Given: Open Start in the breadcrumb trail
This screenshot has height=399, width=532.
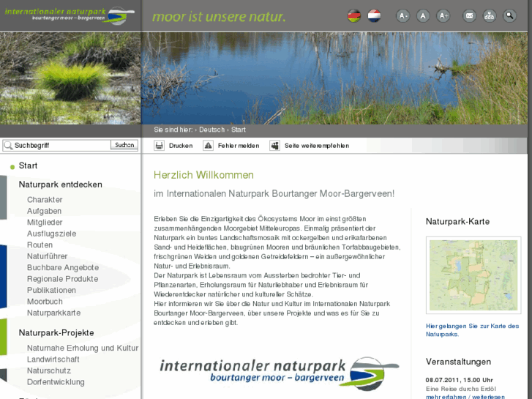Looking at the screenshot, I should coord(239,130).
